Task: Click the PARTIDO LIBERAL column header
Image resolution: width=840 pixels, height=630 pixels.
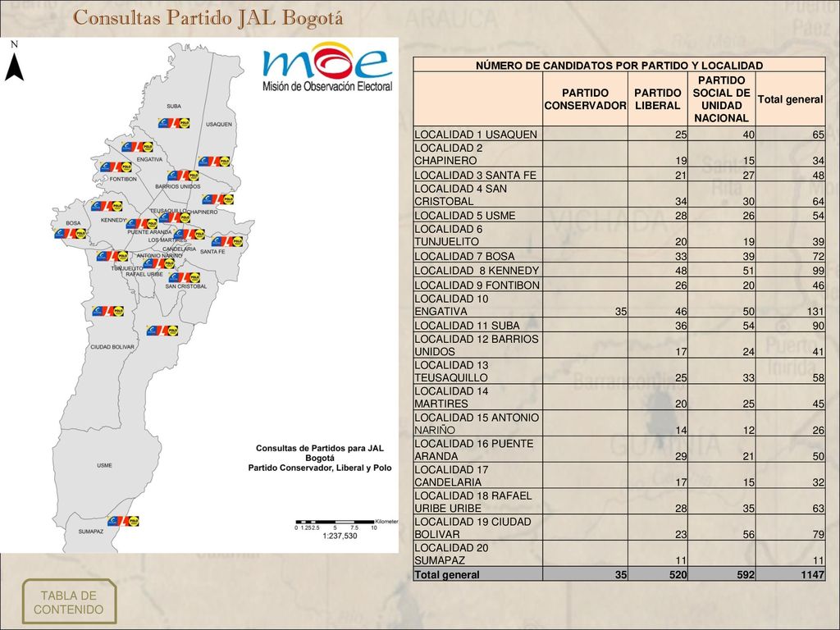Action: click(x=658, y=99)
